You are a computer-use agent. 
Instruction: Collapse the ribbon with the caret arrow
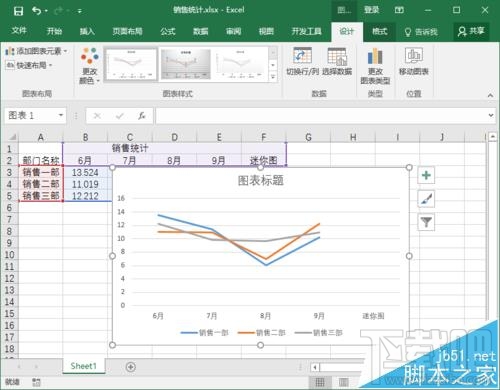click(490, 95)
